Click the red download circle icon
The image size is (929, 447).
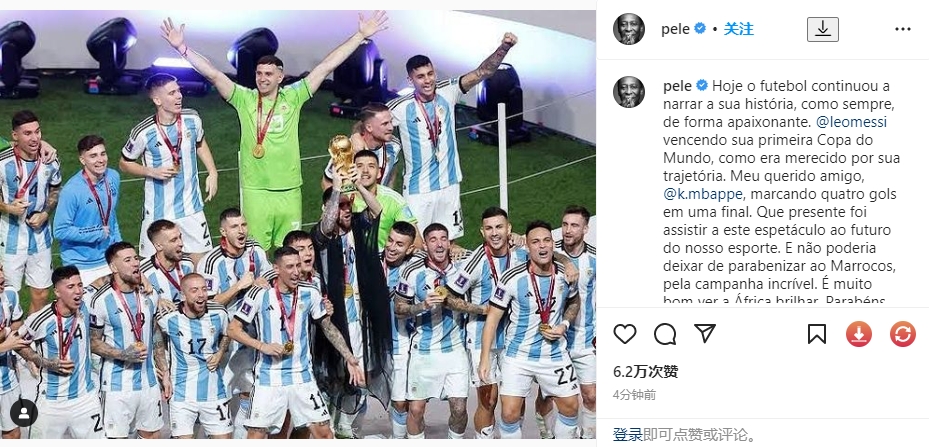pyautogui.click(x=858, y=334)
